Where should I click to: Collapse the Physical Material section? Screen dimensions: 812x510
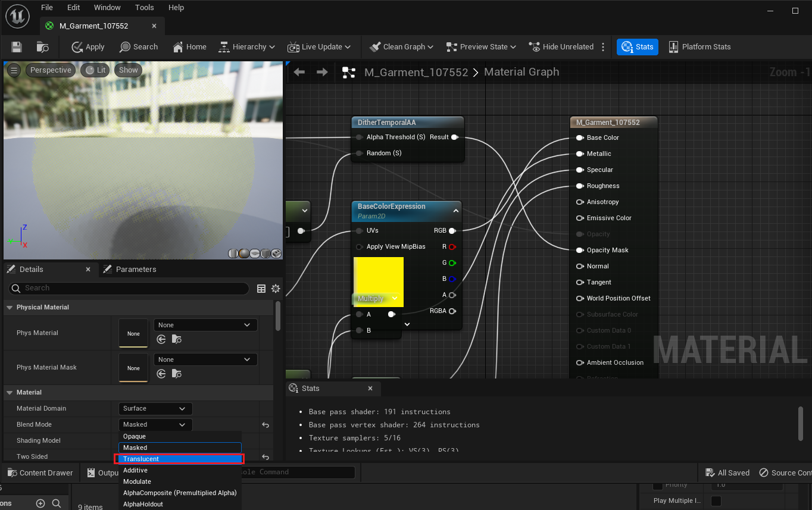coord(10,308)
